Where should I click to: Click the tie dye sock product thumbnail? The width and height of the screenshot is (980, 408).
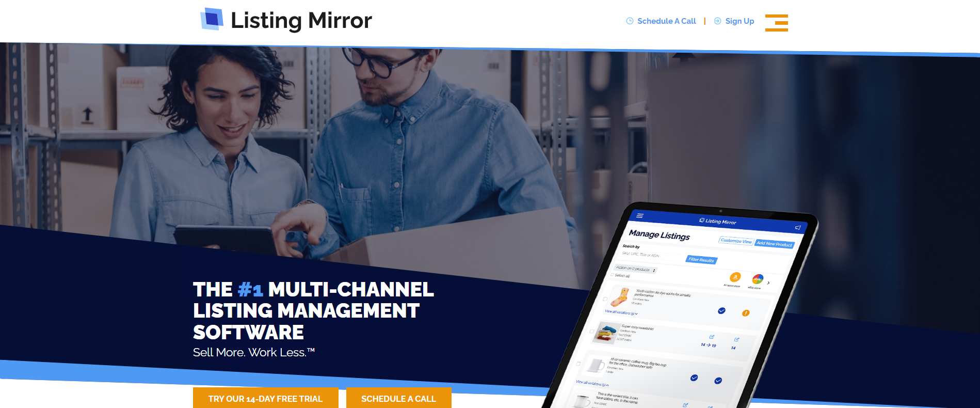pyautogui.click(x=619, y=297)
